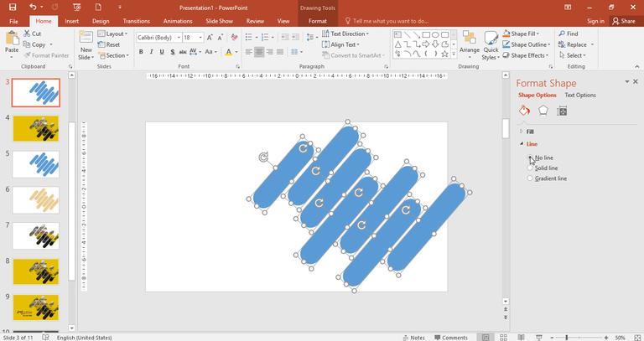The width and height of the screenshot is (644, 341).
Task: Choose the Gradient line option
Action: (x=530, y=178)
